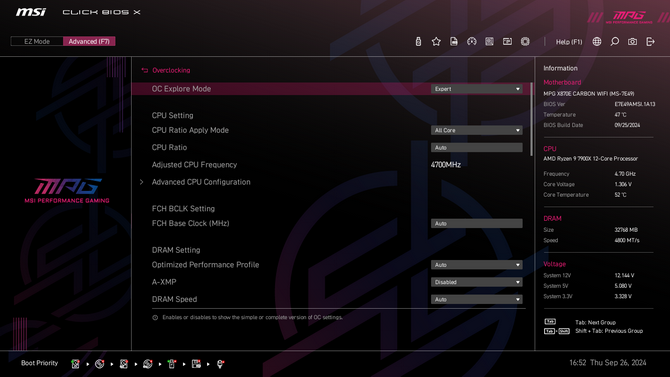The width and height of the screenshot is (670, 377).
Task: Select Advanced (F7) mode
Action: click(x=89, y=41)
